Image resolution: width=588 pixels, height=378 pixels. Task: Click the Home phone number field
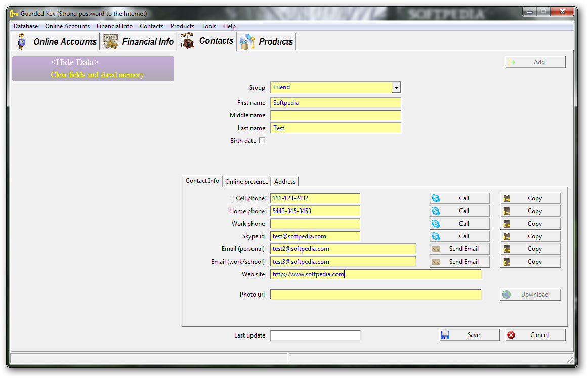315,211
